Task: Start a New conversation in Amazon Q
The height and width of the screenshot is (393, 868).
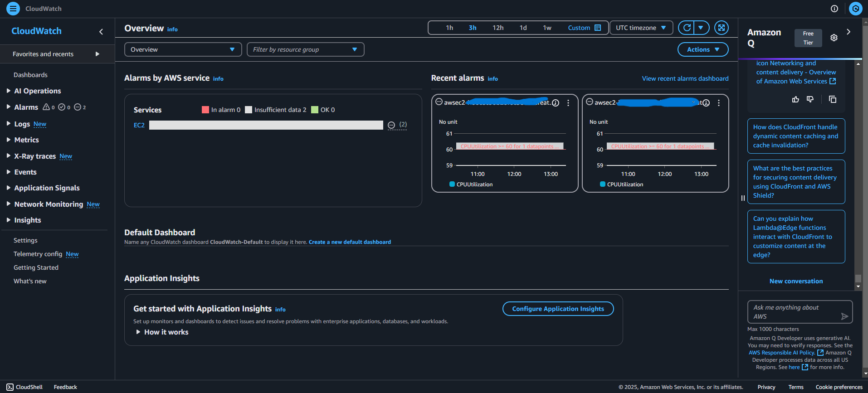Action: [x=796, y=281]
